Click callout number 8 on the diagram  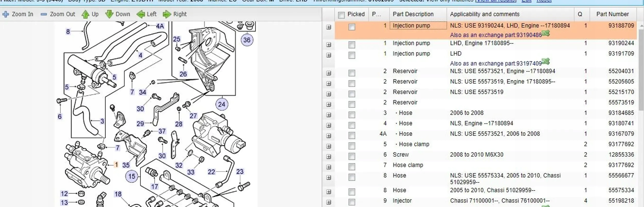68,31
